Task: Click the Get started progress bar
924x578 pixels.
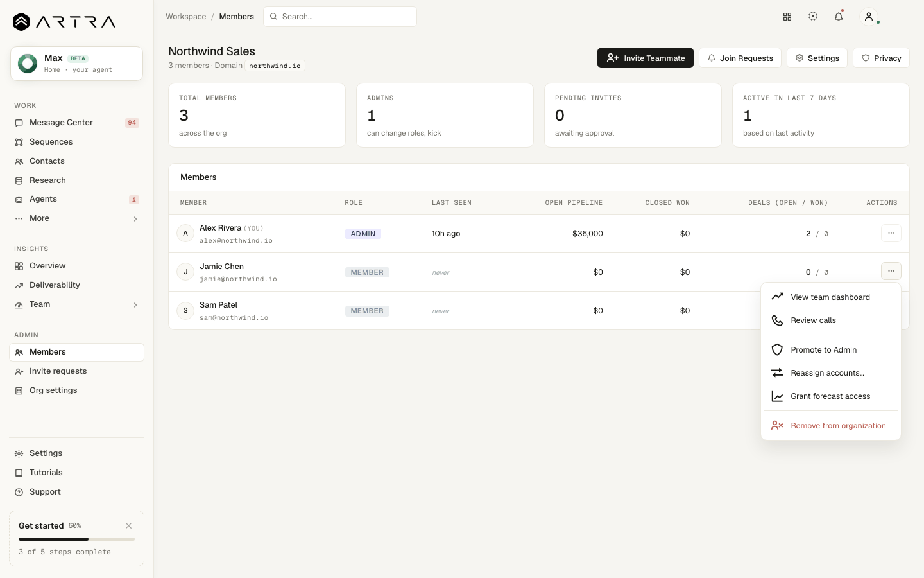Action: [76, 539]
